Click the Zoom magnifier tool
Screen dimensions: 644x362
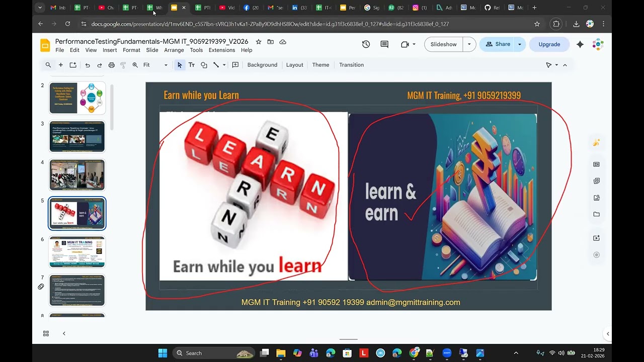pyautogui.click(x=135, y=65)
